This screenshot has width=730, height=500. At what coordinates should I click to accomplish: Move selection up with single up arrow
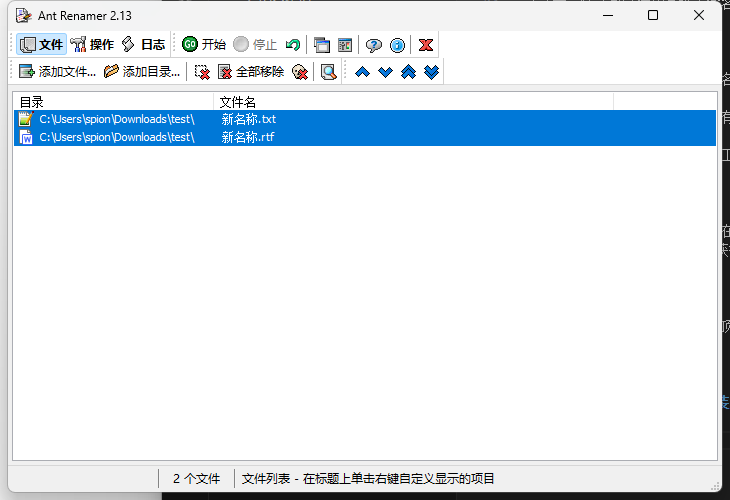[362, 72]
